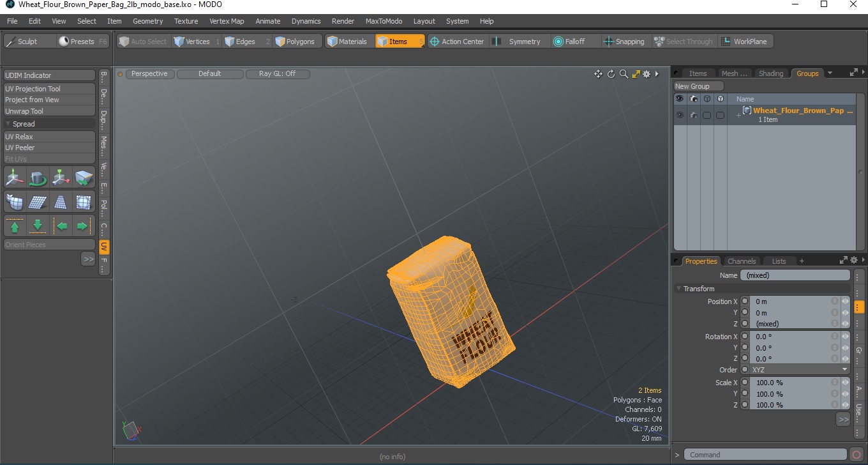Switch to Edges selection mode

(247, 42)
